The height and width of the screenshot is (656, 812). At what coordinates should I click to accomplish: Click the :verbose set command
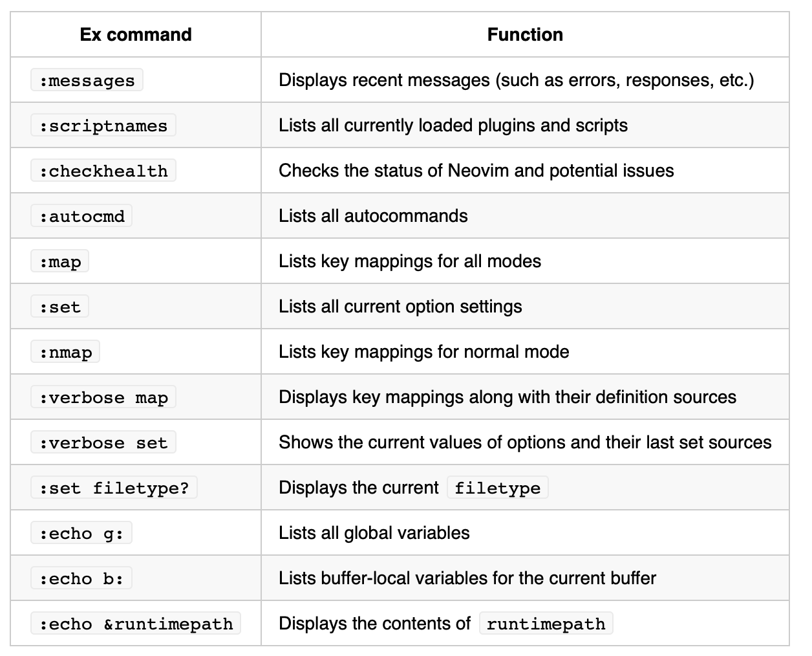coord(103,443)
